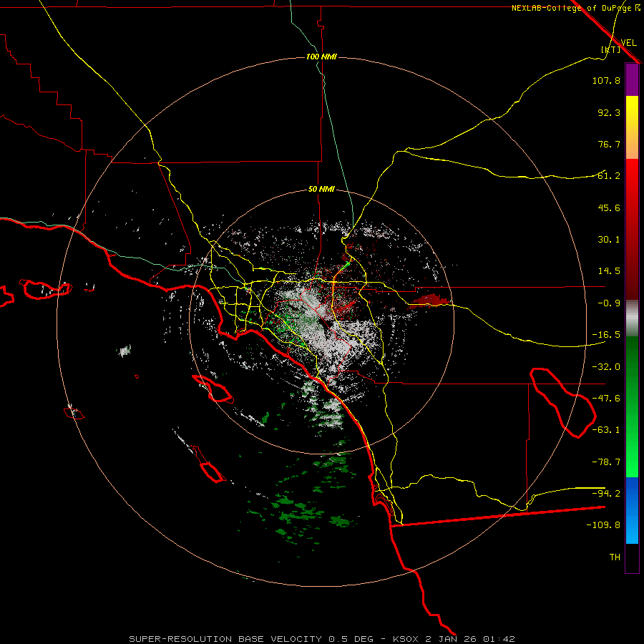
Task: Select the -94.2 scale value
Action: point(606,493)
